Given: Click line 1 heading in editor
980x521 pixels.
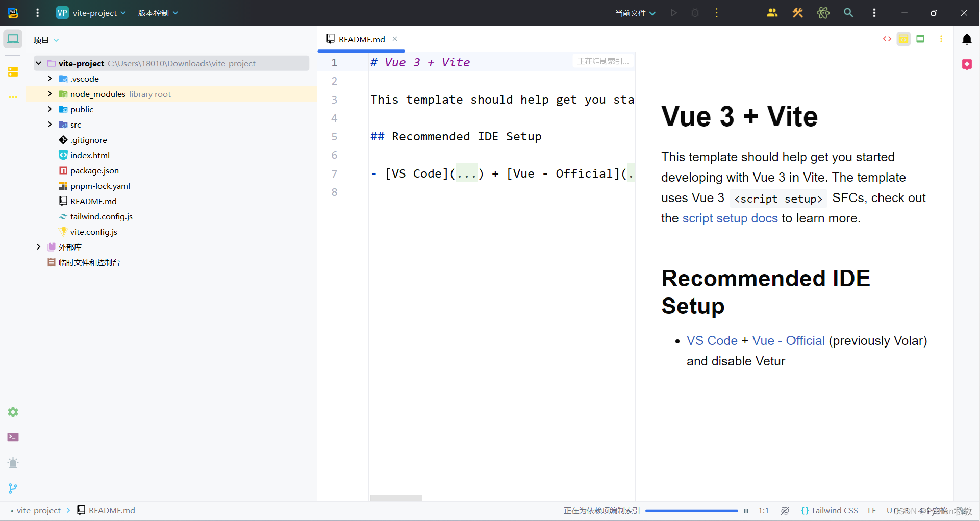Looking at the screenshot, I should (420, 62).
